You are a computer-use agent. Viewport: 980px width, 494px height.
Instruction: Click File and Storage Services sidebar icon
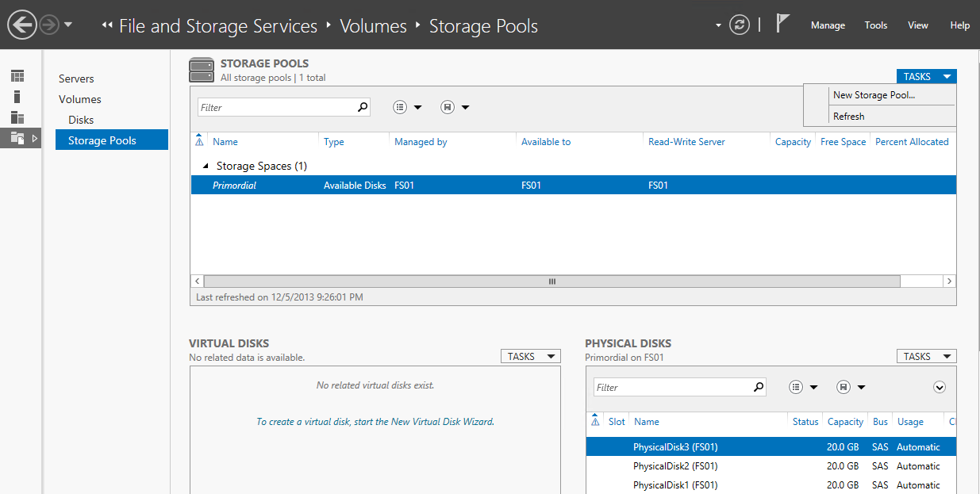(17, 139)
